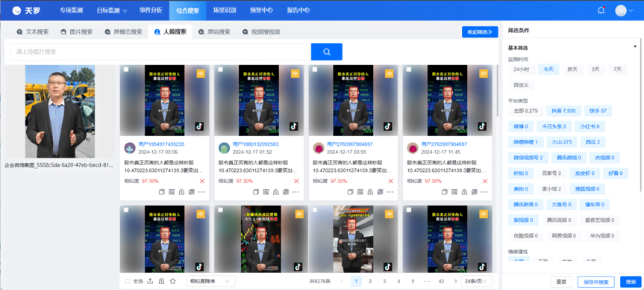The width and height of the screenshot is (644, 290).
Task: Click copy icon on the 03:06 card
Action: click(x=161, y=192)
